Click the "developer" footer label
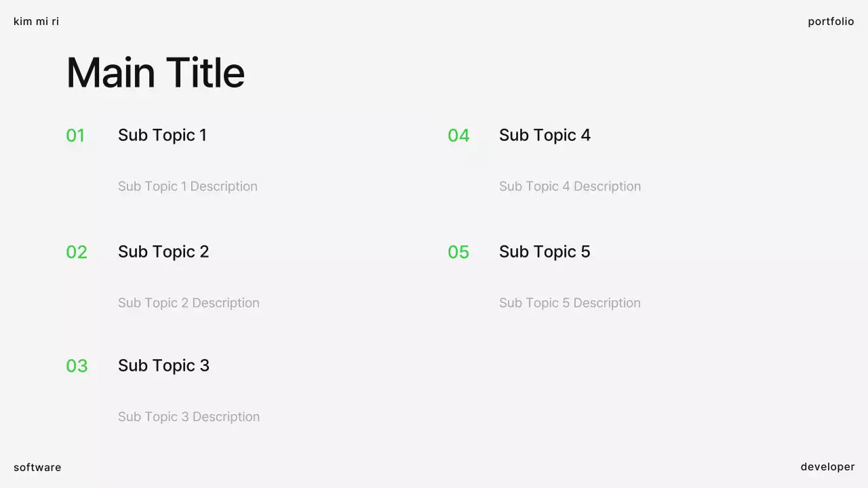Screen dimensions: 868x488 point(827,466)
